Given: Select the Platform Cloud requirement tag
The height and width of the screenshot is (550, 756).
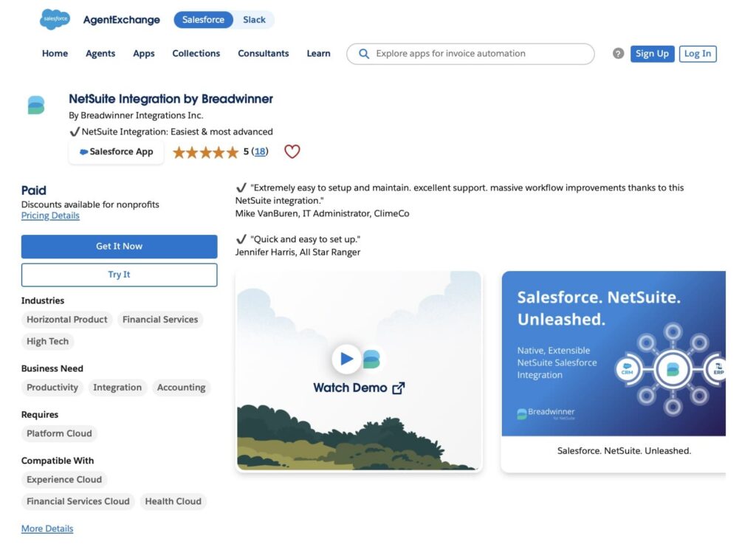Looking at the screenshot, I should (59, 433).
